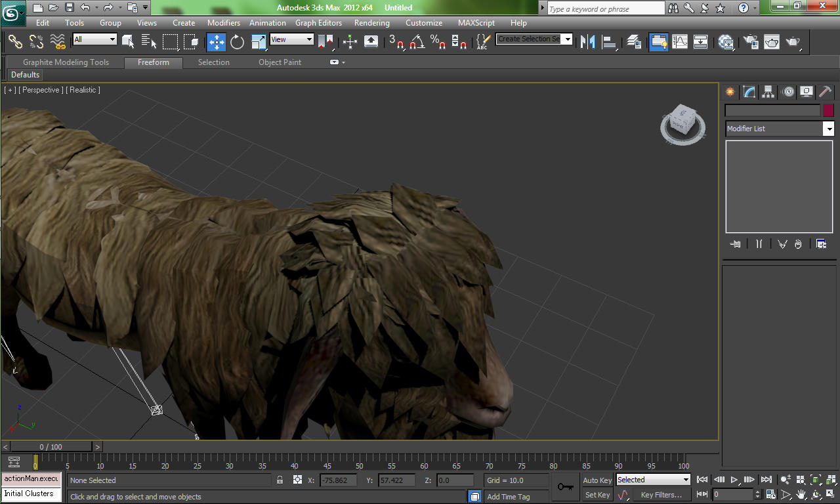Toggle the Keyboard Shortcut Override button

[371, 41]
